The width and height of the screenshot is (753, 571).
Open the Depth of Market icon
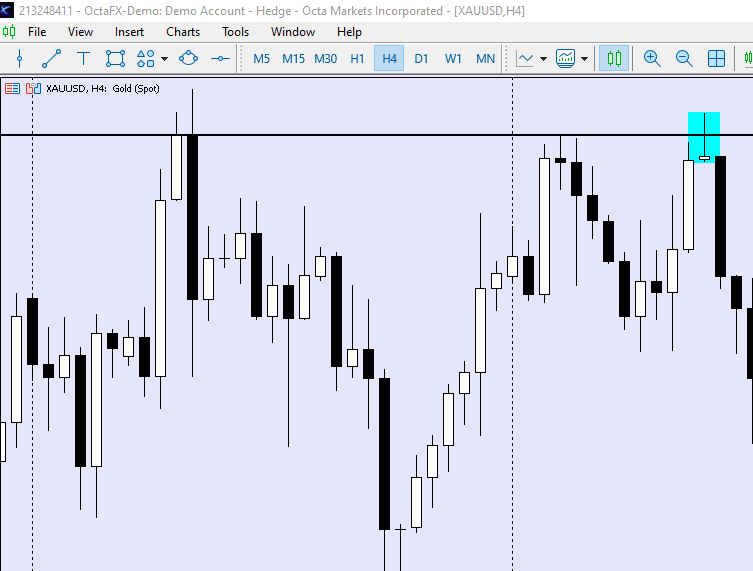coord(33,88)
